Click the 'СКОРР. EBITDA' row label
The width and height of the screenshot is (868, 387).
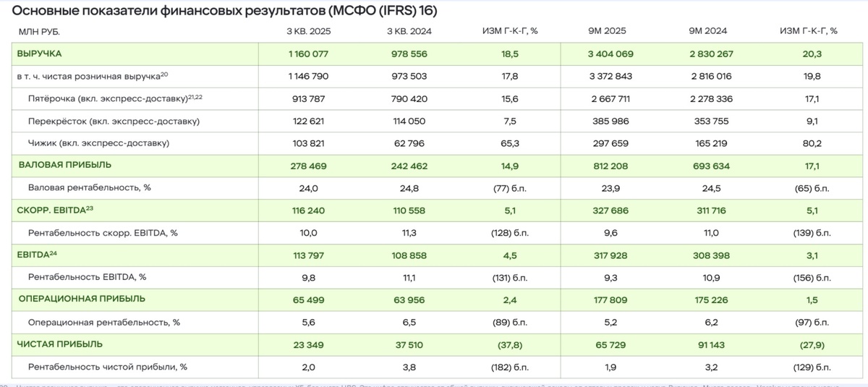56,210
